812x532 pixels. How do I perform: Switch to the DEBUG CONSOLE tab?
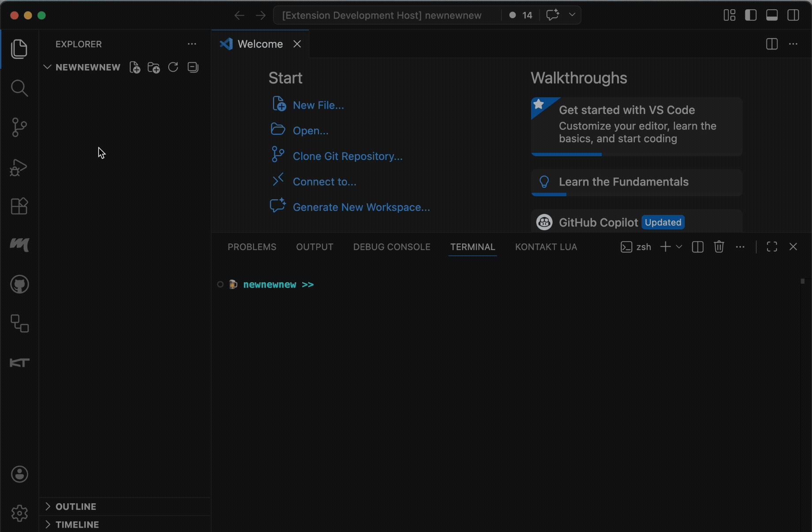click(x=391, y=247)
